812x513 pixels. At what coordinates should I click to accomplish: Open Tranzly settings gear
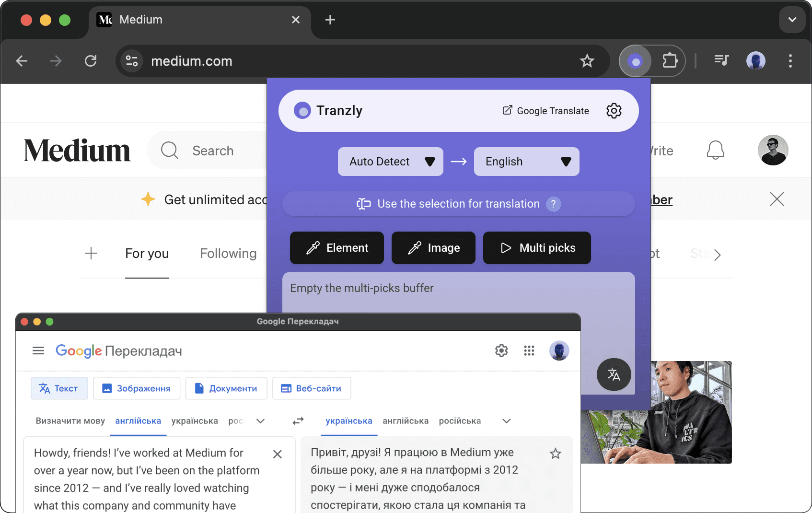coord(614,111)
